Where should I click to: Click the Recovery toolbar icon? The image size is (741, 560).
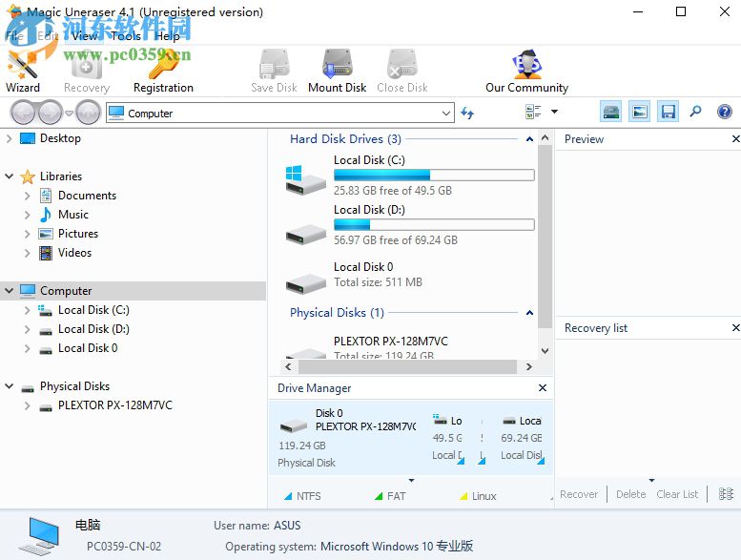coord(87,71)
